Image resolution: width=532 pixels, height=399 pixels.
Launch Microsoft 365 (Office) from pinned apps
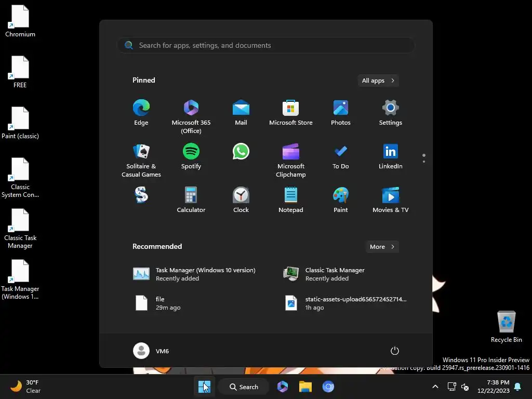pos(191,116)
